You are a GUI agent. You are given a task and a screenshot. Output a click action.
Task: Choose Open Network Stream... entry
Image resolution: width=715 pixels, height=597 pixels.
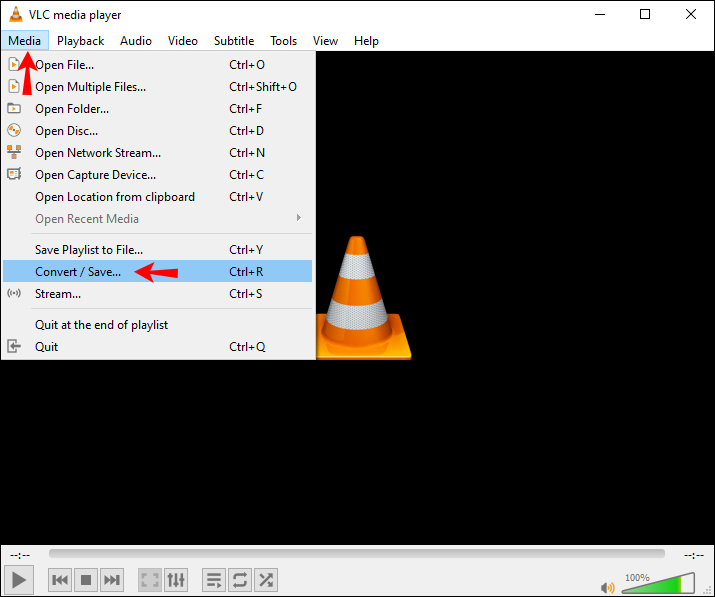(157, 152)
